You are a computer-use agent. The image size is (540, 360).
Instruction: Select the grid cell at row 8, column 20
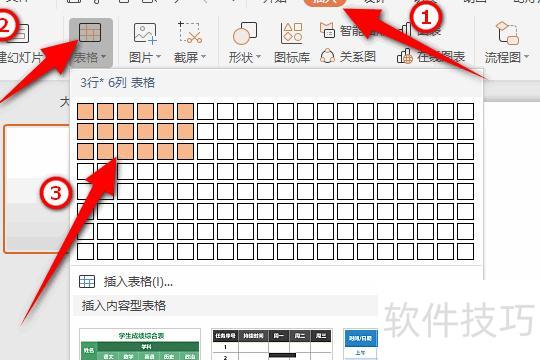[465, 251]
